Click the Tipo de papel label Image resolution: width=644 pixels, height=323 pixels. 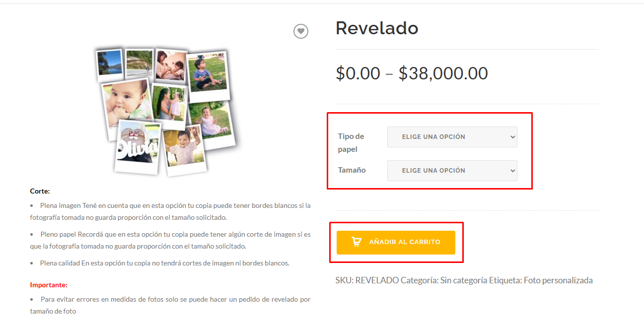pos(351,143)
